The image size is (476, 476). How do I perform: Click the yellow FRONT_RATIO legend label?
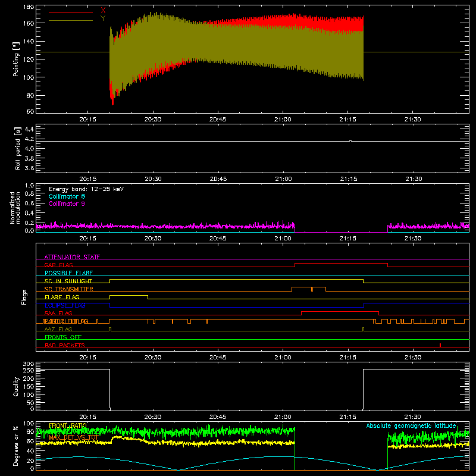tap(68, 425)
